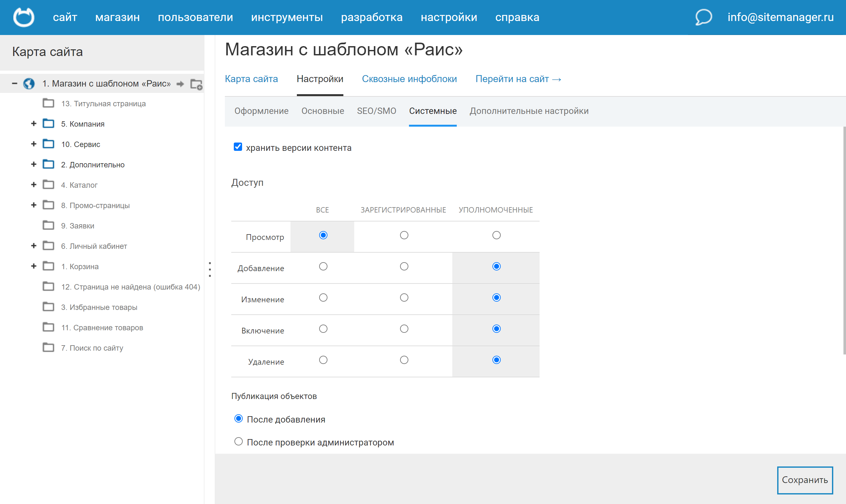The width and height of the screenshot is (846, 504).
Task: Collapse the Магазин с шаблоном «Раис» root
Action: [15, 83]
